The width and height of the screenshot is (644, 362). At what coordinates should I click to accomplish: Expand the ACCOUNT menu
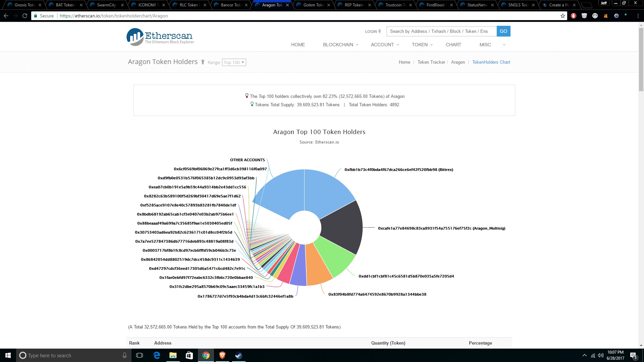(385, 45)
